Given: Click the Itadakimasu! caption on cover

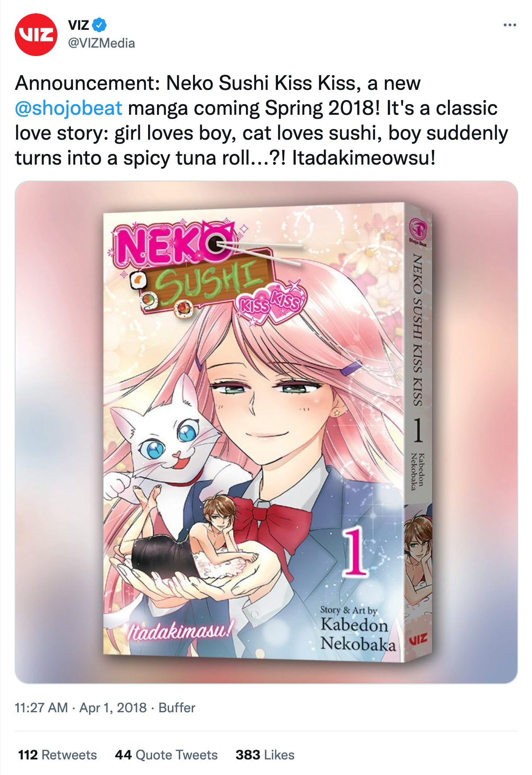Looking at the screenshot, I should click(180, 631).
